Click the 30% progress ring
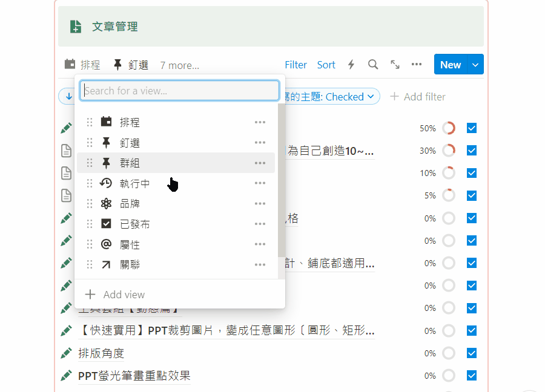 pos(448,150)
